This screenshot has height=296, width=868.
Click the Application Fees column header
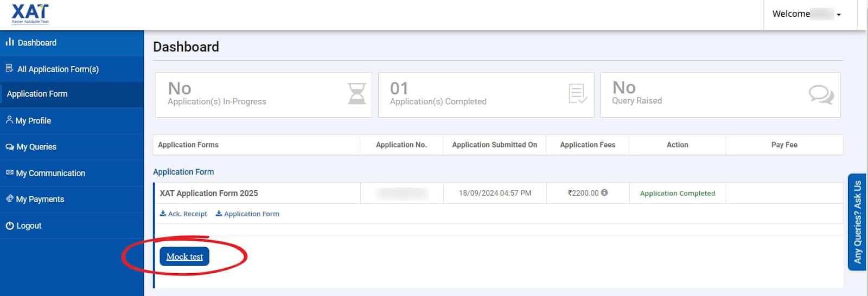tap(588, 145)
